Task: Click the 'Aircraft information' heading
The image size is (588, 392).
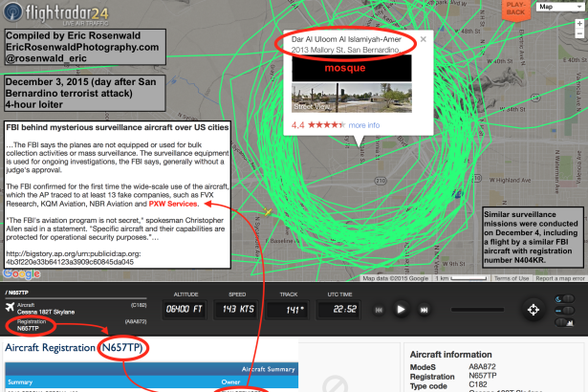Action: [x=450, y=355]
